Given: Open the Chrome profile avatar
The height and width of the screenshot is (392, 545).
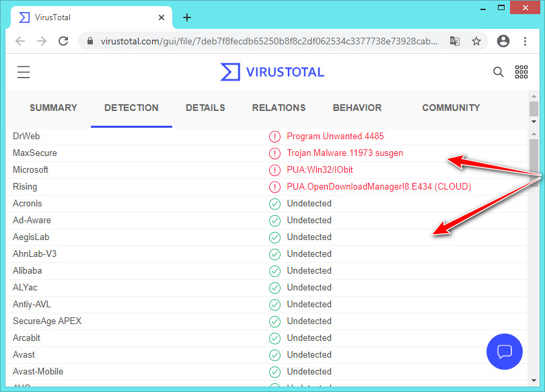Looking at the screenshot, I should click(x=503, y=41).
